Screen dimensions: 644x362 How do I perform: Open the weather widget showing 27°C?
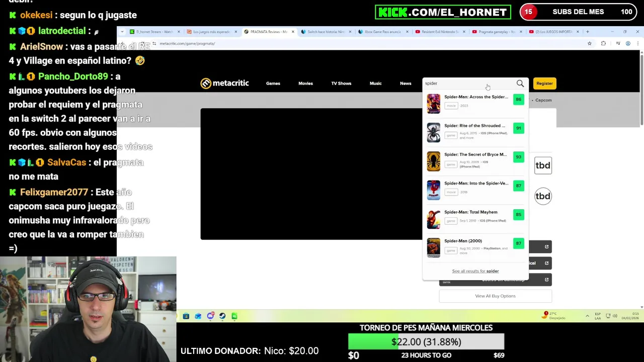(554, 316)
